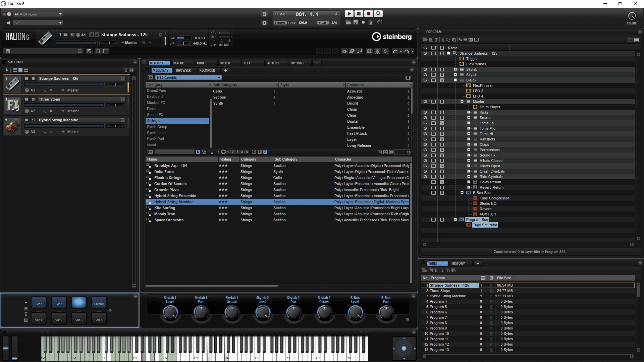Click the master Volume knob
Screen dimensions: 644x362
click(632, 16)
